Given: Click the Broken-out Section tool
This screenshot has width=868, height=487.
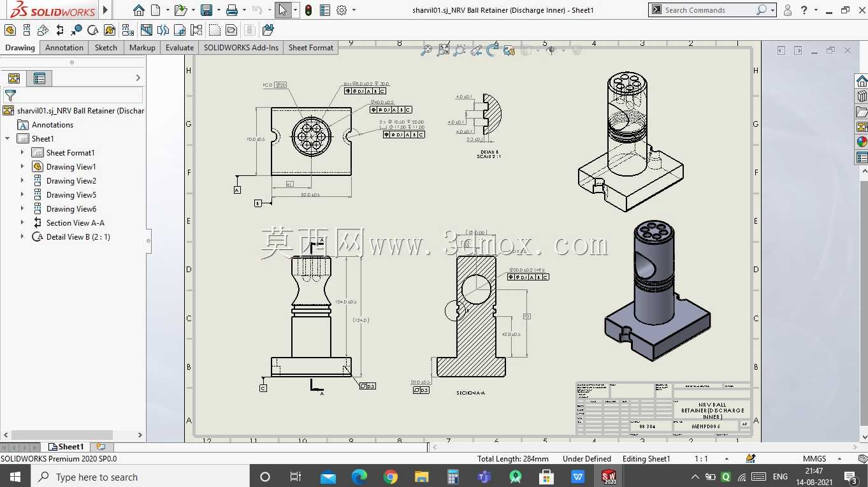Looking at the screenshot, I should 147,30.
